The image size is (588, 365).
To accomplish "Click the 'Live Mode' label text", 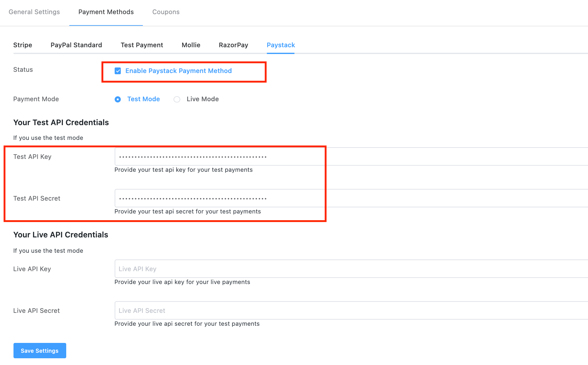I will click(203, 99).
